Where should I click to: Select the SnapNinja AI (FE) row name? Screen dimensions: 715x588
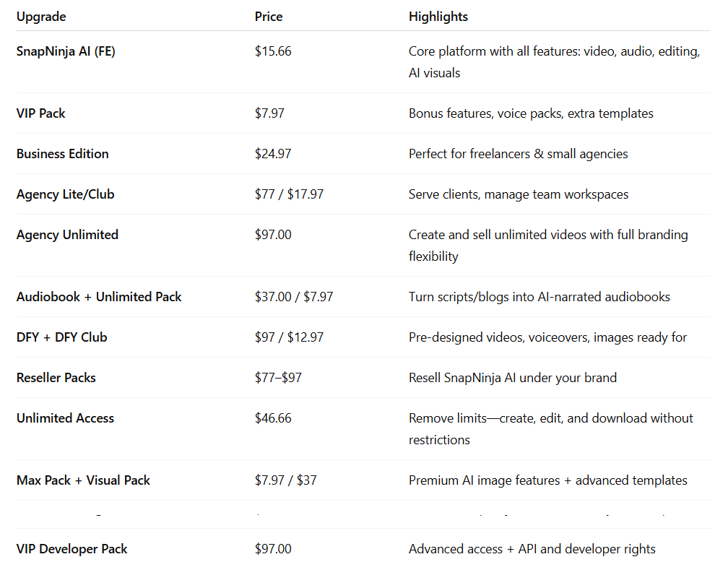(66, 51)
